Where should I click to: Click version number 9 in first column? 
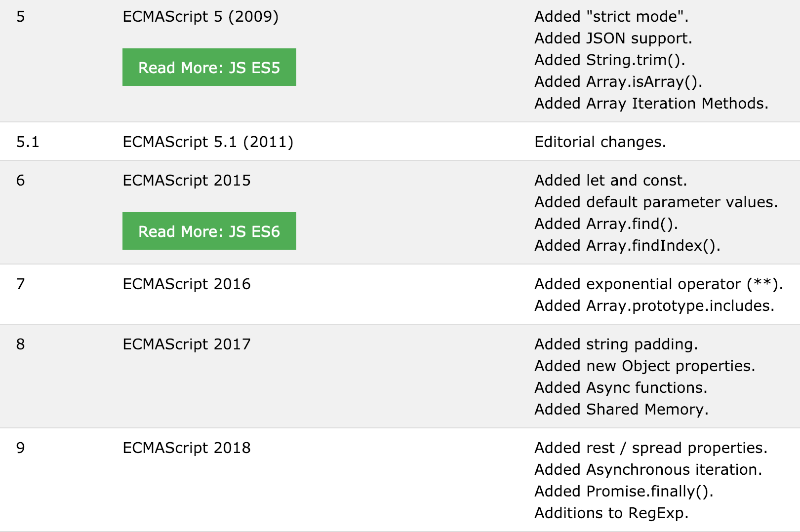point(20,448)
